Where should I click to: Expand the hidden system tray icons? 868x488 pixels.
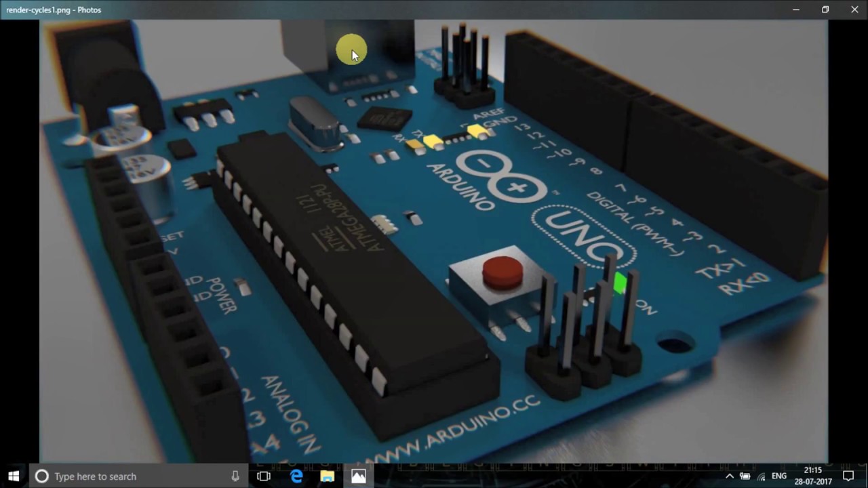point(730,476)
